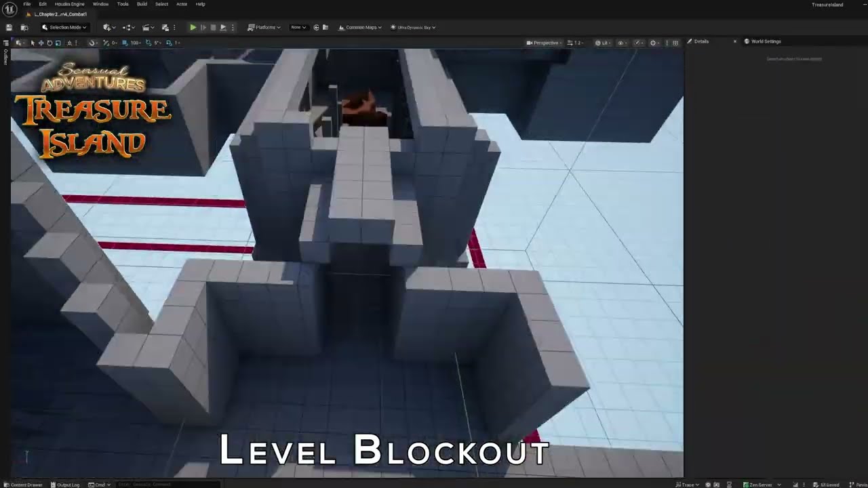Open the Select menu

pos(161,4)
